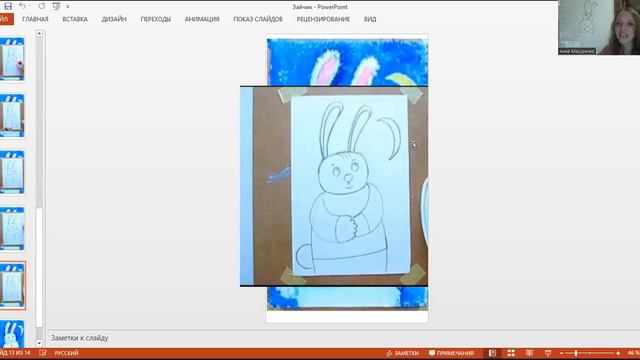
Task: Click the slide counter in status bar
Action: pos(15,353)
